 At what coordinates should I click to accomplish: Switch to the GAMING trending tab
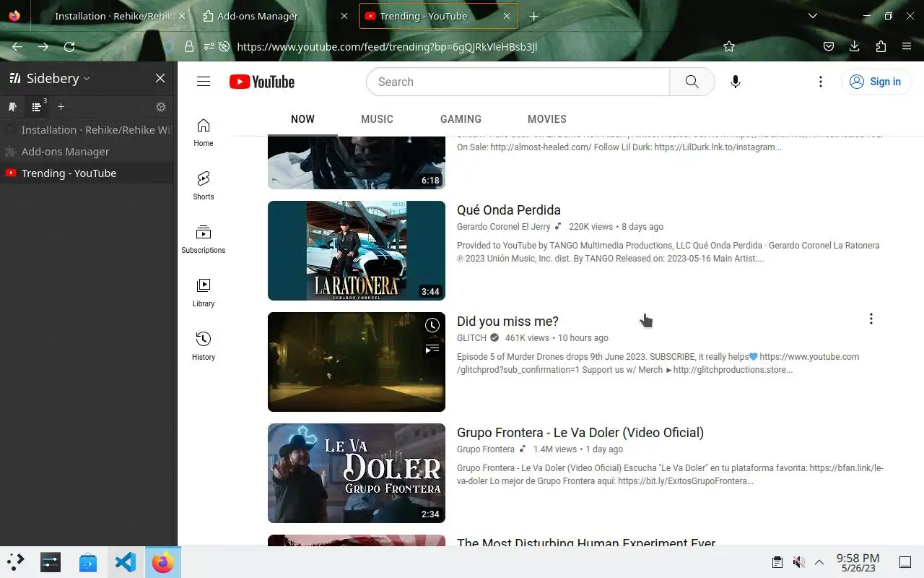(x=461, y=119)
